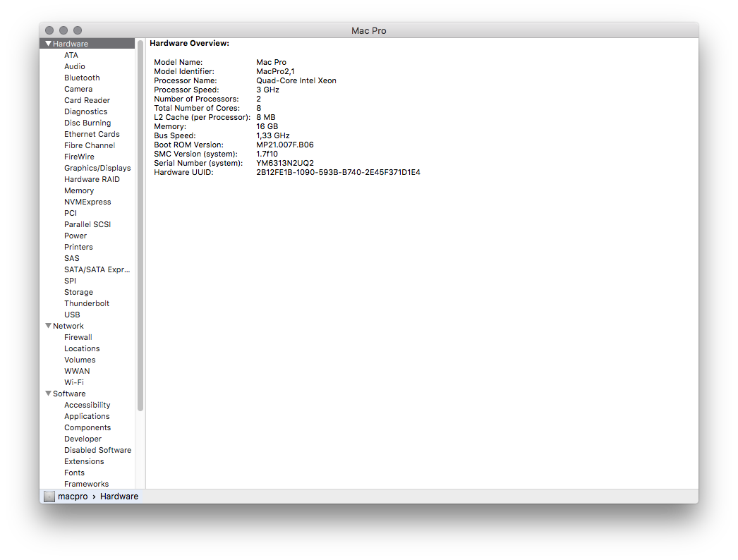Click the 16 GB memory value
This screenshot has width=738, height=560.
267,126
